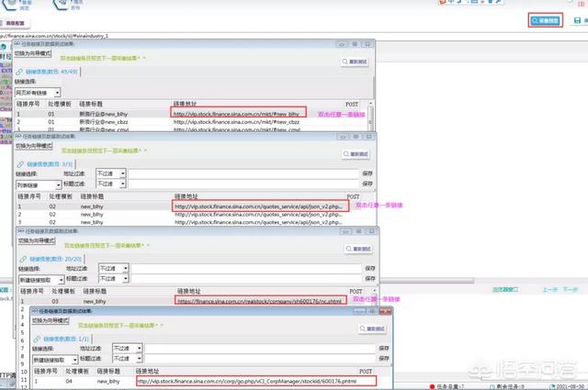
Task: Click 保存 beside 标题过滤 in frontmost dialog
Action: [384, 358]
